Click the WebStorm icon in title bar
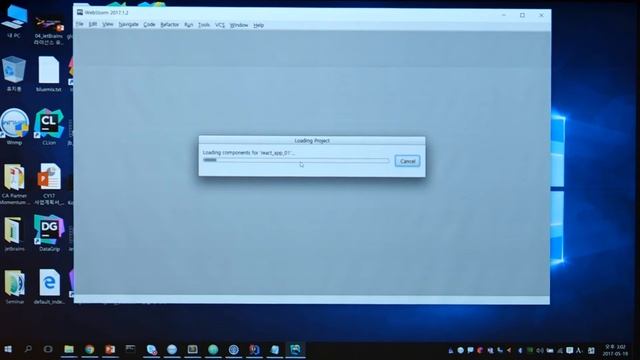The height and width of the screenshot is (360, 640). tap(80, 12)
